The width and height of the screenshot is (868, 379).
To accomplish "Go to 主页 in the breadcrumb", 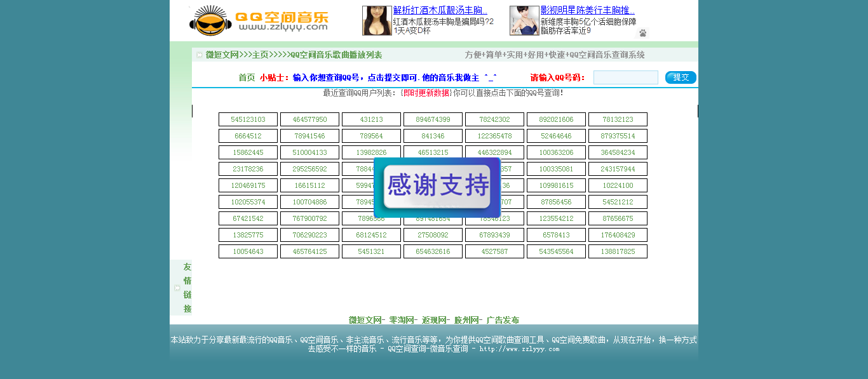I will pyautogui.click(x=261, y=55).
